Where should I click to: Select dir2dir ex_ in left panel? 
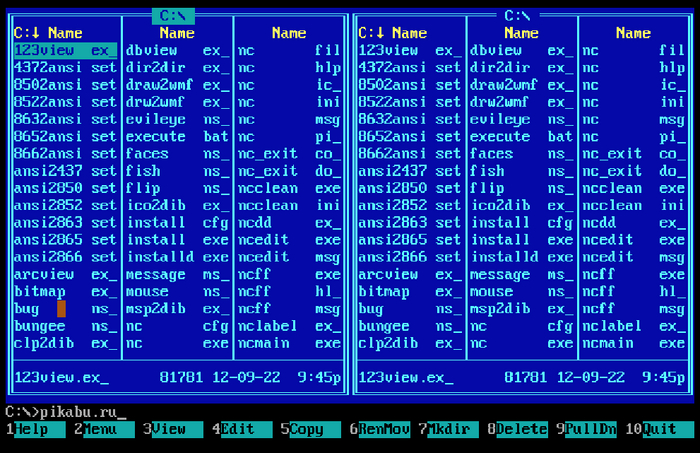[177, 68]
